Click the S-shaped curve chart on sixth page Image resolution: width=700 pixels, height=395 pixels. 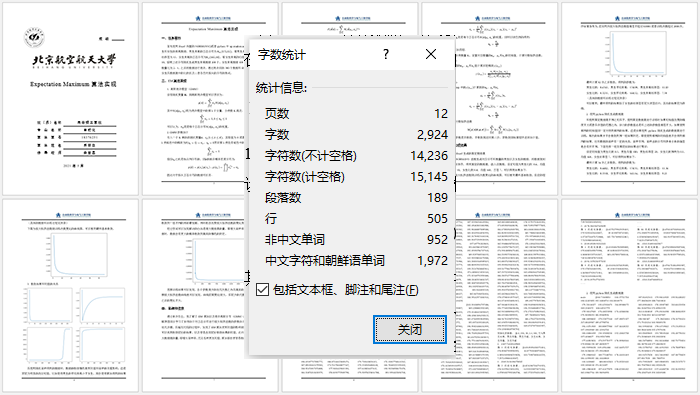coord(49,345)
